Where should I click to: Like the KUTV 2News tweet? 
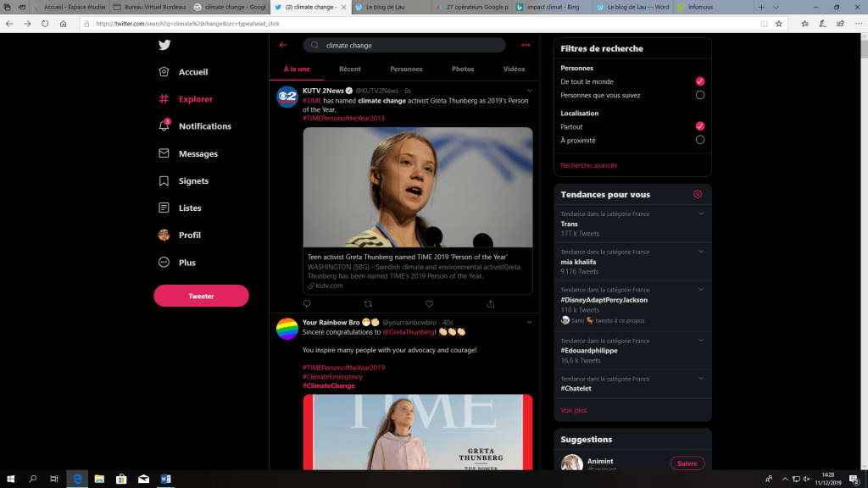[429, 303]
